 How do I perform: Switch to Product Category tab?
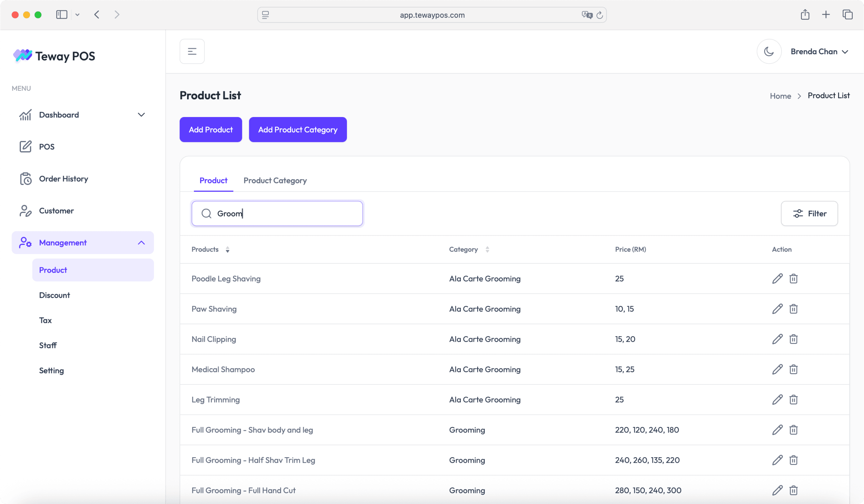click(275, 181)
